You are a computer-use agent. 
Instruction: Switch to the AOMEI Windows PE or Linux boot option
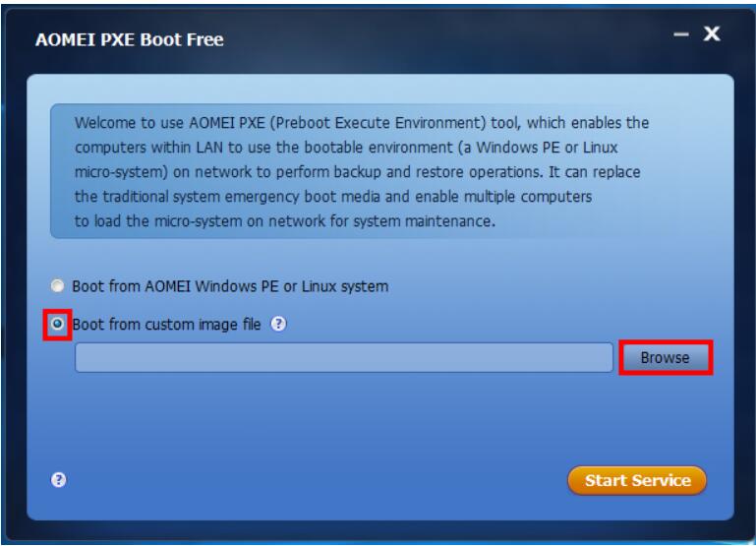point(57,285)
